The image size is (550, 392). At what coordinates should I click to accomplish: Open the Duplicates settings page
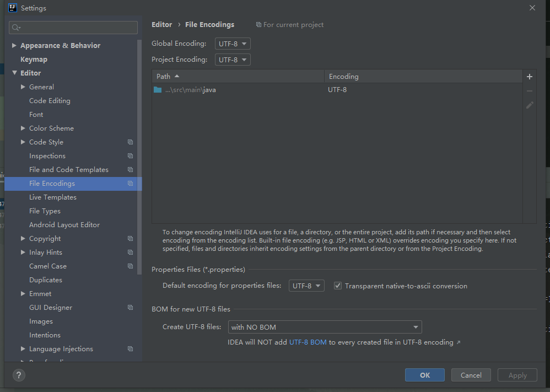click(x=46, y=280)
